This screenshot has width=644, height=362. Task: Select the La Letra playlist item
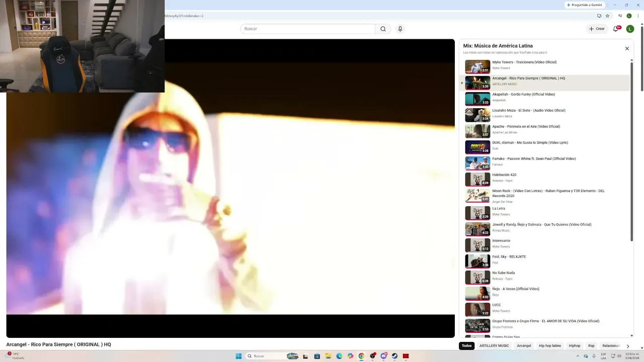point(545,213)
